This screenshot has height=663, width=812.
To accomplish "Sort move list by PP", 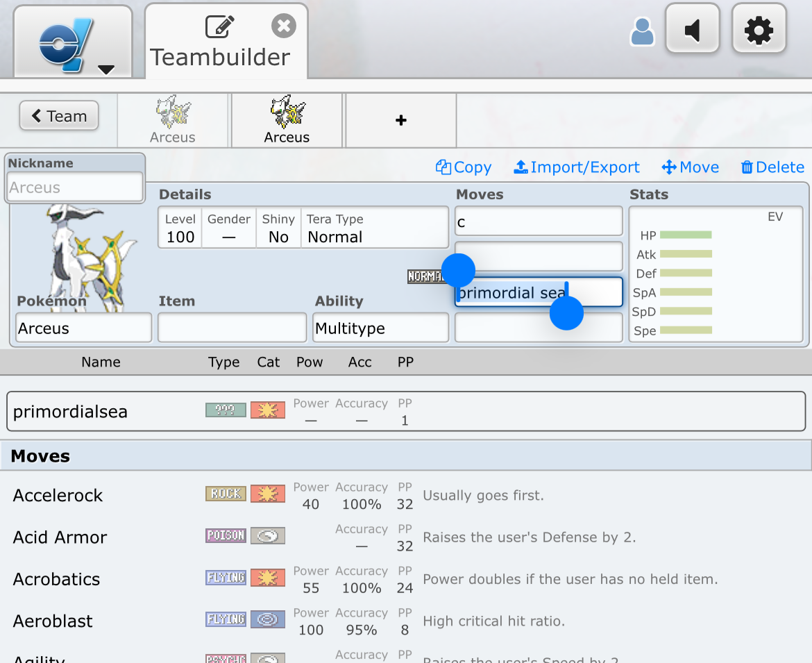I will 405,362.
